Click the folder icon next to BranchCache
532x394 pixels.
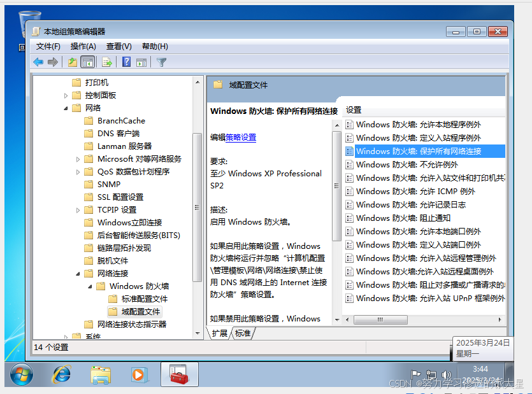[x=89, y=121]
